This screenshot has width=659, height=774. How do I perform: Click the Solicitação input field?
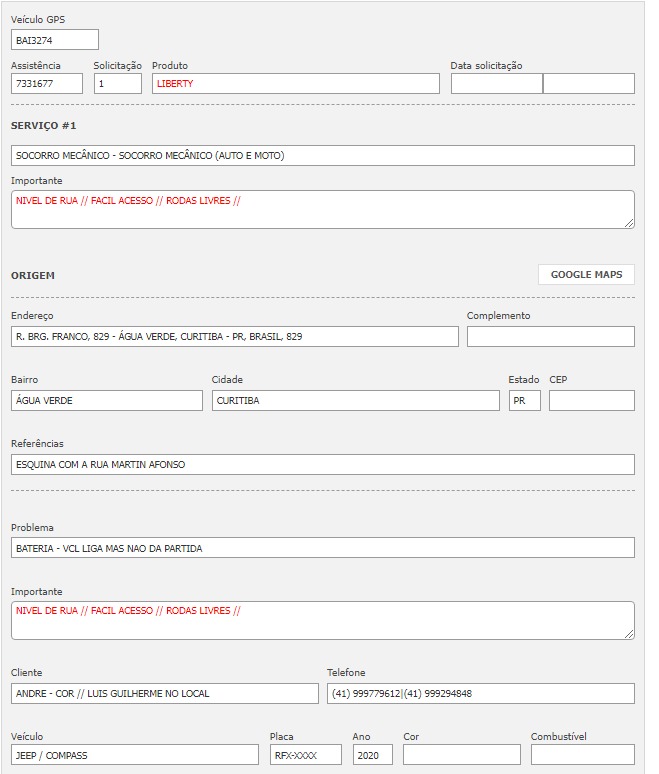(118, 84)
